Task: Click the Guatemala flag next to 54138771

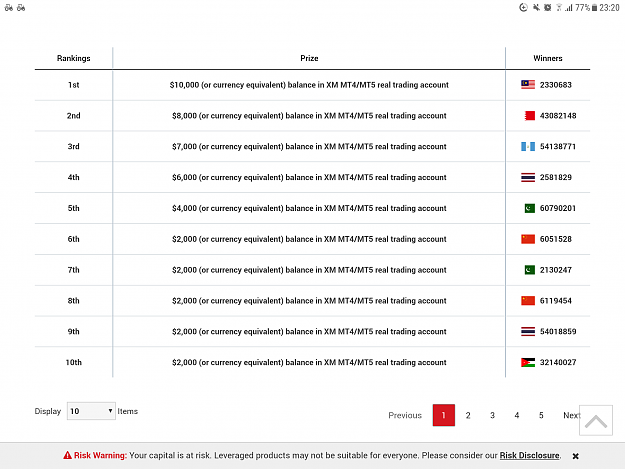Action: coord(528,146)
